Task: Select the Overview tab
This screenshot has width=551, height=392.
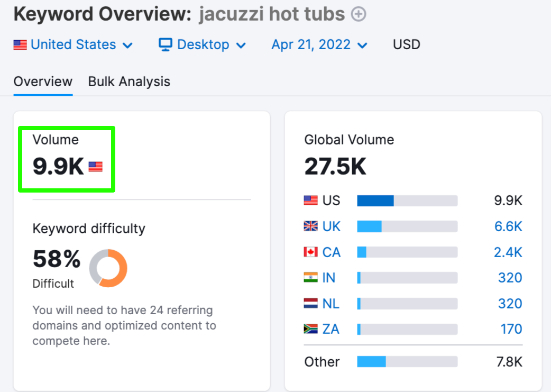Action: [x=43, y=81]
